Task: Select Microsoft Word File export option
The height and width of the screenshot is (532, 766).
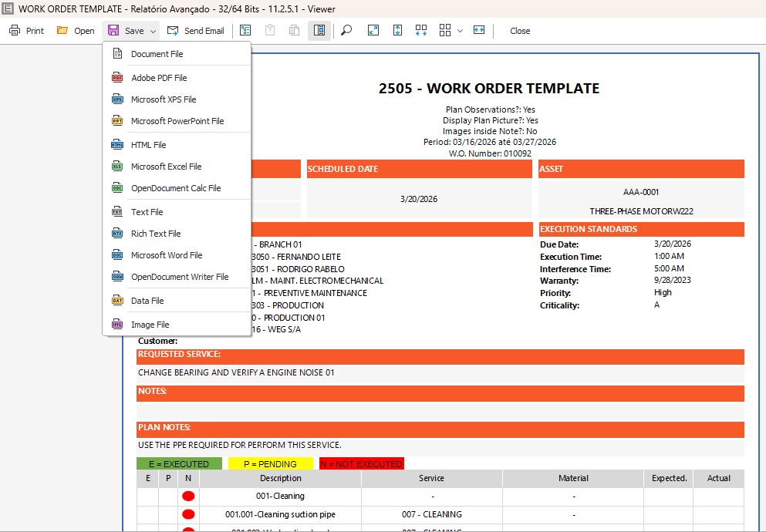Action: coord(167,255)
